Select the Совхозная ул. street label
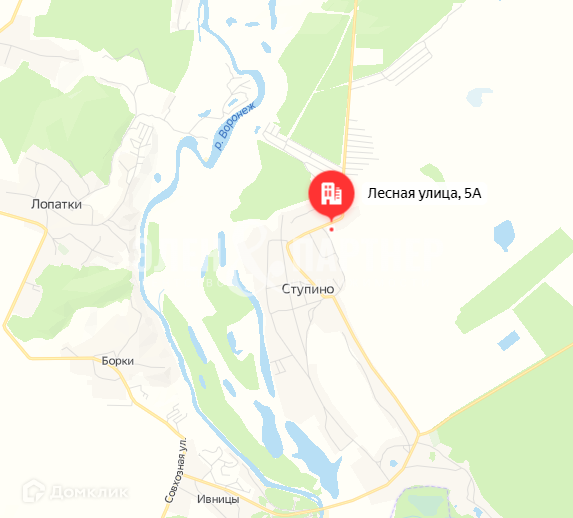This screenshot has height=518, width=573. (176, 470)
